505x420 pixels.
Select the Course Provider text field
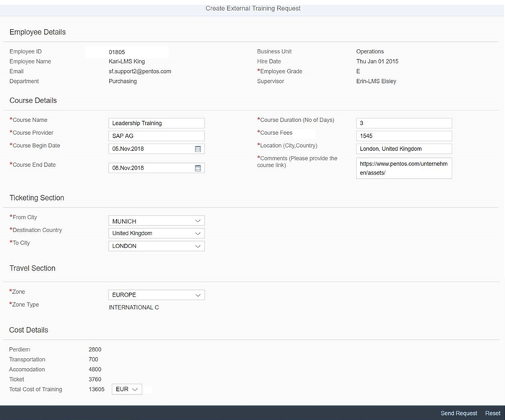157,136
